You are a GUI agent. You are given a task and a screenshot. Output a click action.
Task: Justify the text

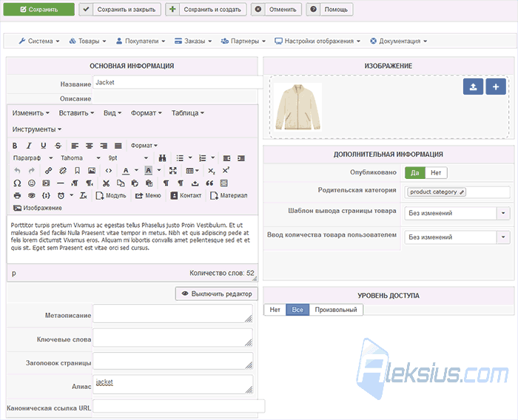(118, 146)
